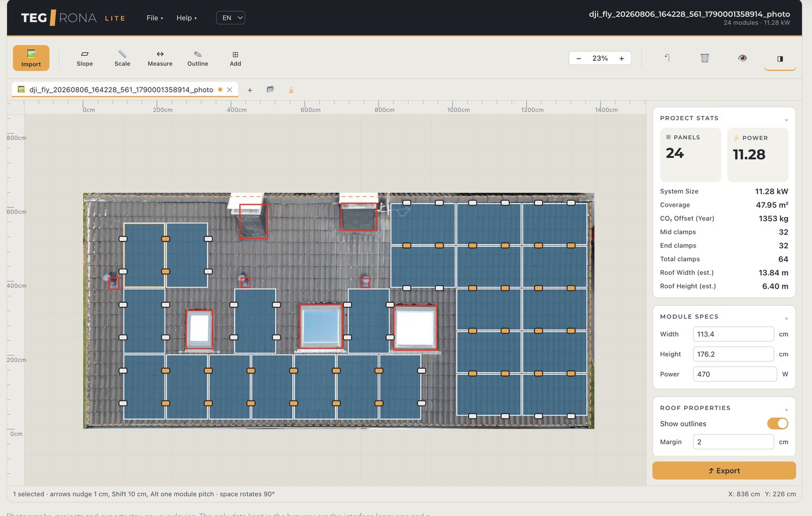Click the Total clamps value 64
This screenshot has width=812, height=516.
click(783, 259)
